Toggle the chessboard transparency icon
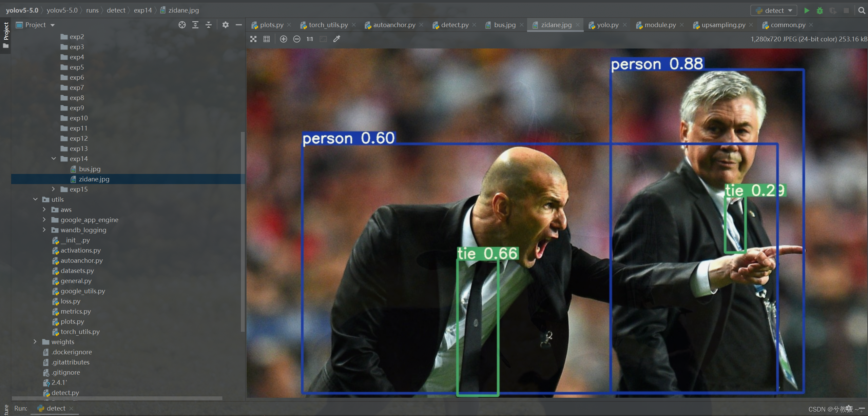Viewport: 868px width, 416px height. [253, 39]
